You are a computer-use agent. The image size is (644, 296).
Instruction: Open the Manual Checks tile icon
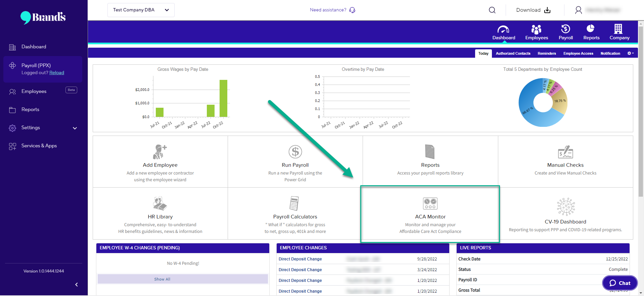[x=565, y=152]
